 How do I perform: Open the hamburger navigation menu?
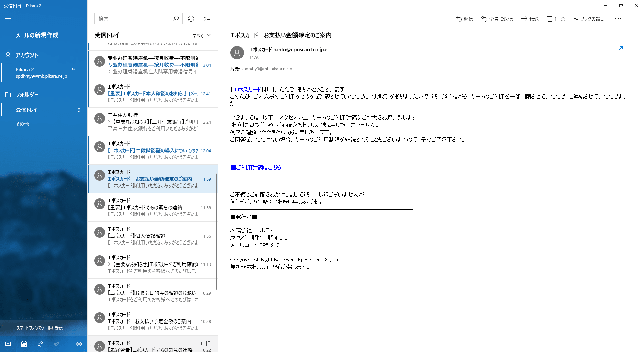(x=8, y=19)
